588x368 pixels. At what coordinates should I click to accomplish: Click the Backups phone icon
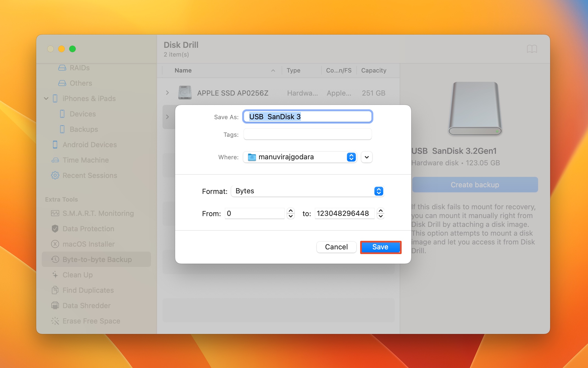[62, 129]
